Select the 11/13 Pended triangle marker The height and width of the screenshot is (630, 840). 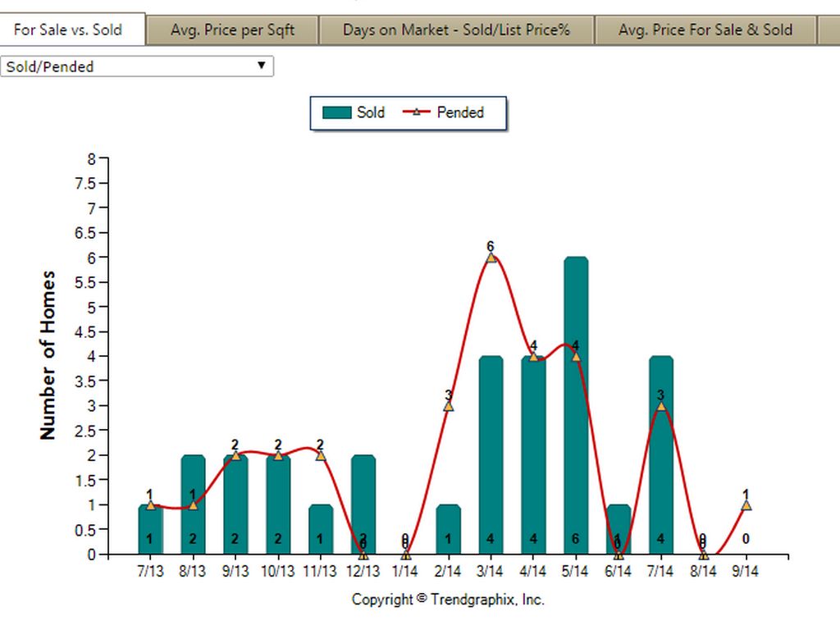pyautogui.click(x=321, y=455)
